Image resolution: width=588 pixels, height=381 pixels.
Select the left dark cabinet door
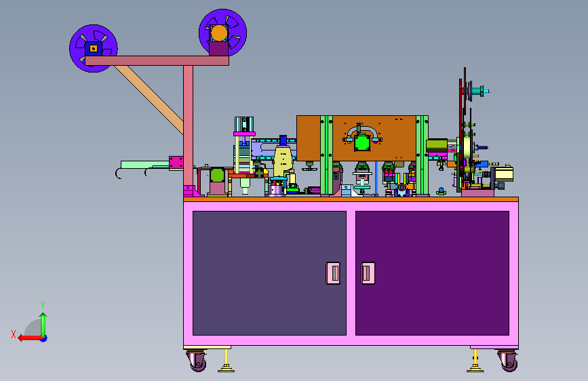[x=269, y=273]
